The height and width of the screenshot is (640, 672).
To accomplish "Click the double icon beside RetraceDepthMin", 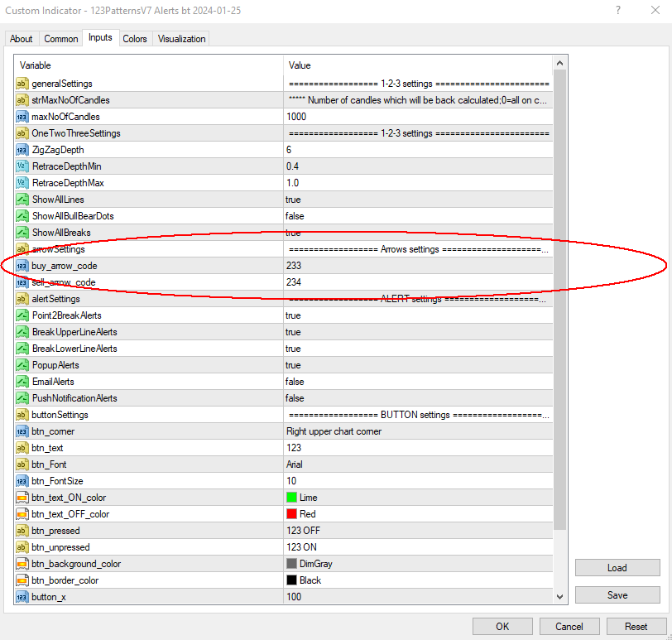I will click(x=22, y=166).
